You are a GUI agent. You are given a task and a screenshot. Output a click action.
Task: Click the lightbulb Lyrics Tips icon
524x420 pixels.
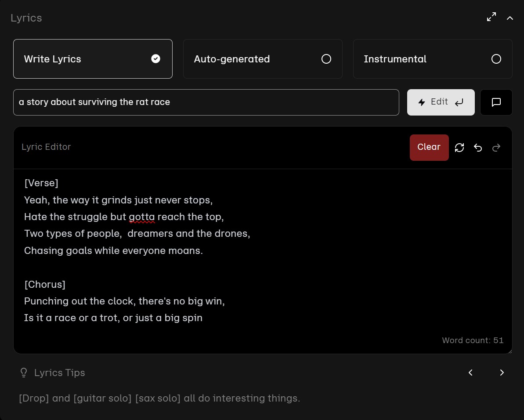coord(24,373)
